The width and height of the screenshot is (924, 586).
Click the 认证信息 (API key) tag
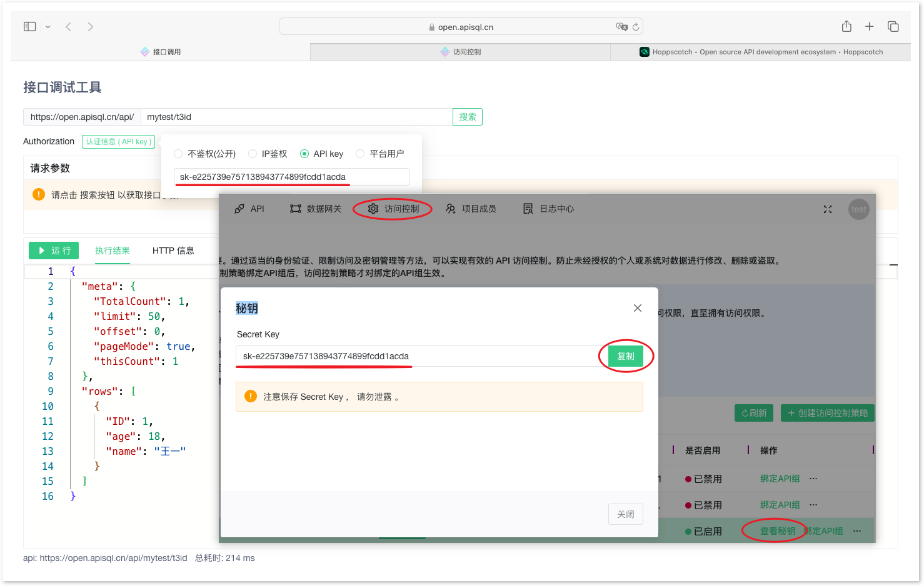(x=118, y=142)
